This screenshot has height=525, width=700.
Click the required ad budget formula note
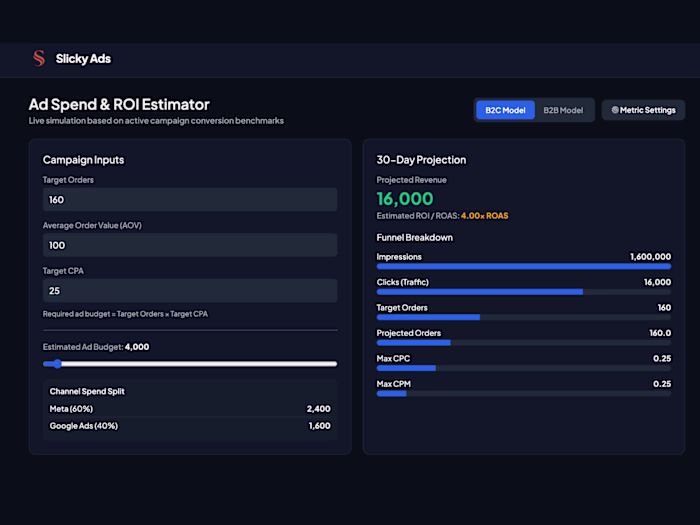[x=125, y=314]
